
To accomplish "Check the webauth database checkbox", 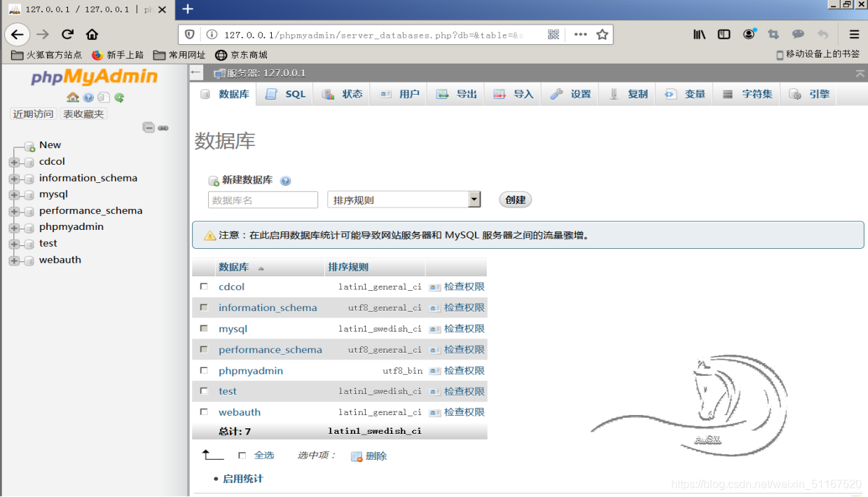I will (204, 411).
